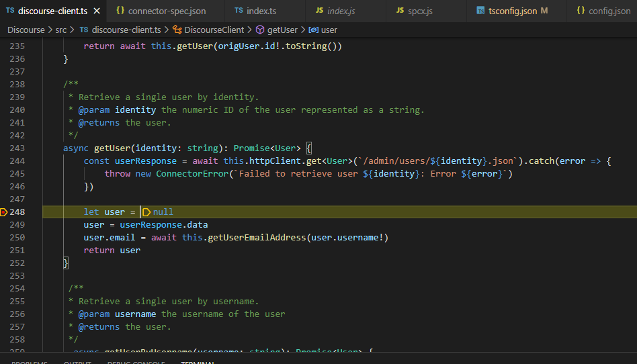Click 'Retrieve a single user by username' comment
This screenshot has height=364, width=637.
[169, 301]
